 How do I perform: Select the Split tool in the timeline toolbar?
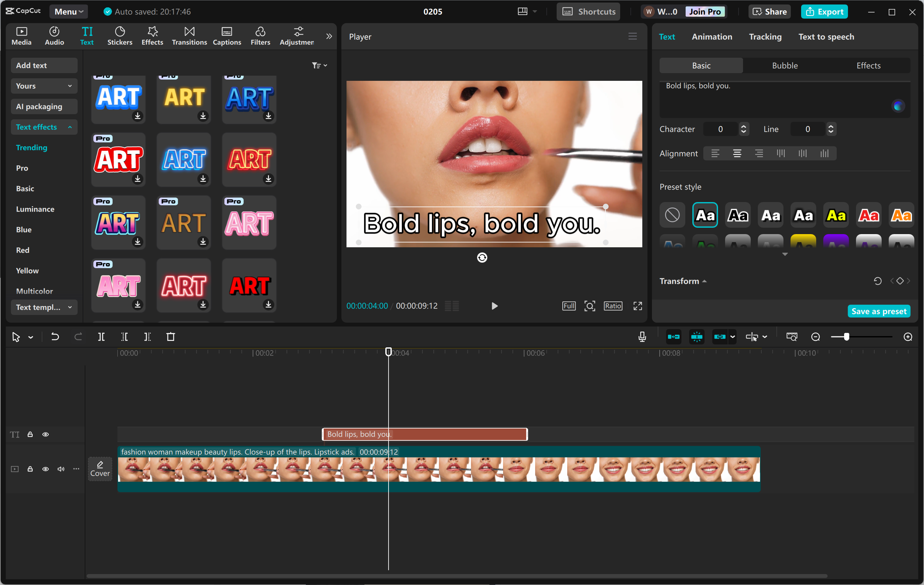coord(102,337)
